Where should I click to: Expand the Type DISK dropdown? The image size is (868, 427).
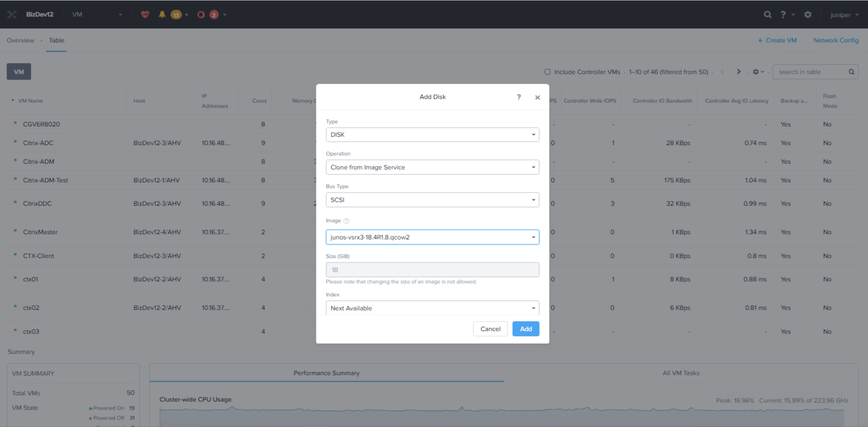pyautogui.click(x=432, y=134)
